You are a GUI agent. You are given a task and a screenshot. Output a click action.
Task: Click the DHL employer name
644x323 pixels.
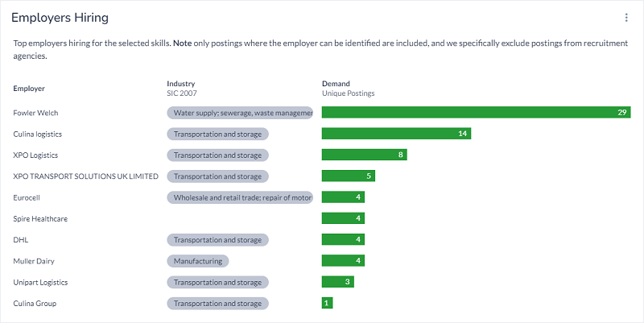coord(21,240)
